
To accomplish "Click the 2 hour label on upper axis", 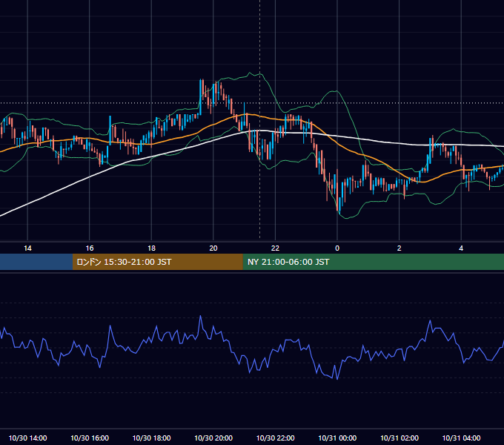I will pyautogui.click(x=399, y=248).
